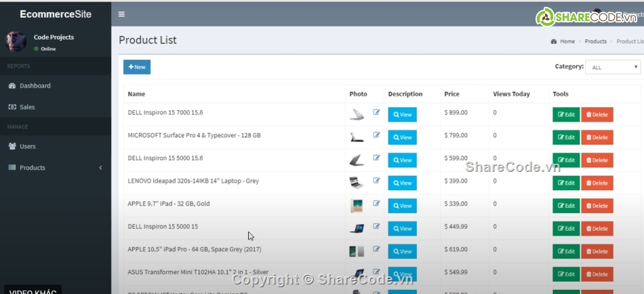Click the Code Projects avatar in the sidebar
644x294 pixels.
click(16, 41)
